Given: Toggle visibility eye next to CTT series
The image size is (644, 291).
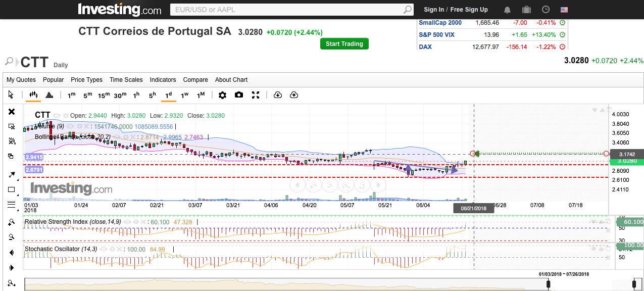Looking at the screenshot, I should pyautogui.click(x=57, y=116).
